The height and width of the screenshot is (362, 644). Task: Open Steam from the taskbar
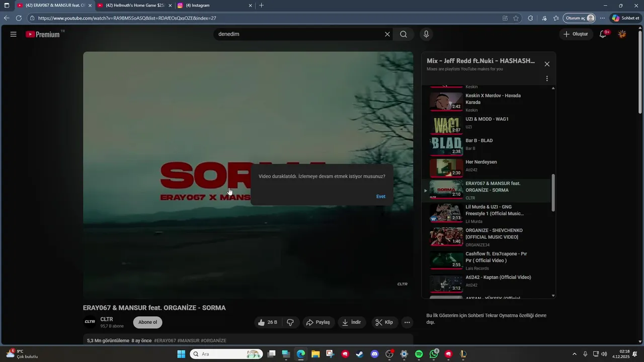coord(360,354)
